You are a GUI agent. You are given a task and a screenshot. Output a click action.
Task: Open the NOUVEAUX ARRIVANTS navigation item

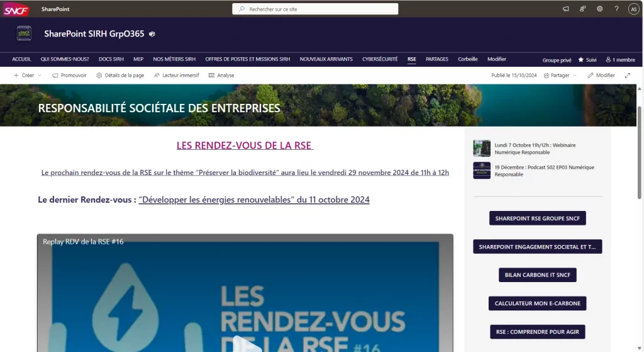[326, 59]
